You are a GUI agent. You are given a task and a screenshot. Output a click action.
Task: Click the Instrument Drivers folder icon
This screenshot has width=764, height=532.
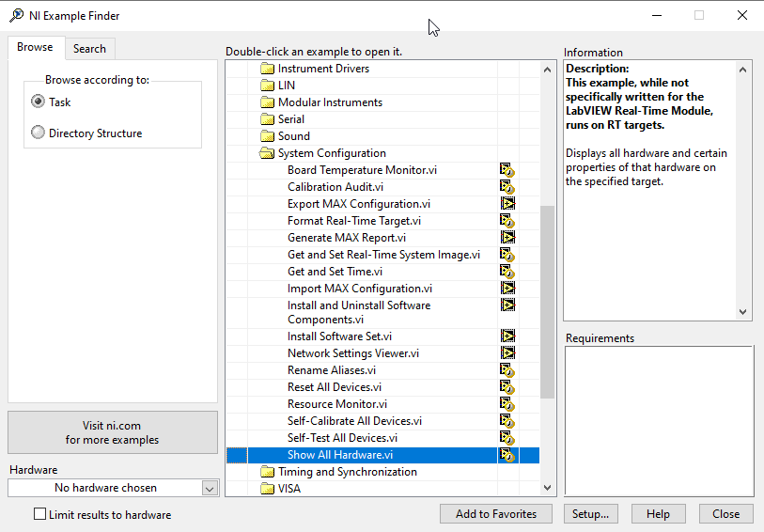click(267, 69)
